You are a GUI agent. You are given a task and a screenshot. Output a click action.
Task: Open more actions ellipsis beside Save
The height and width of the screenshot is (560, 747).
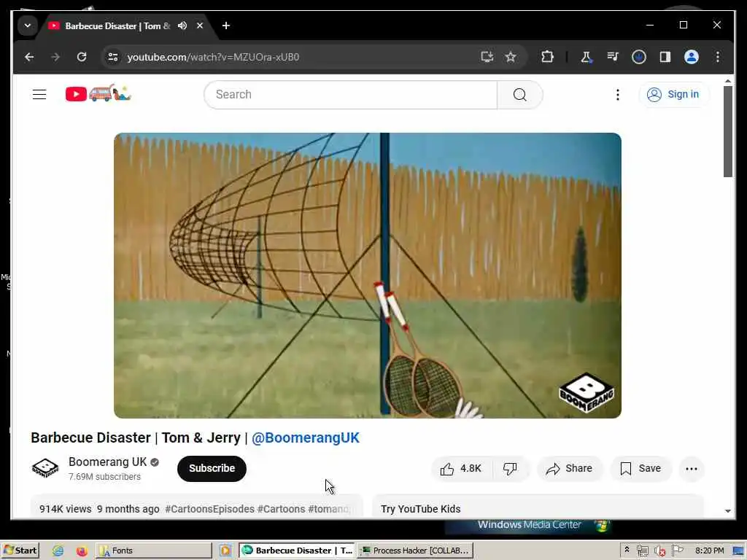tap(692, 469)
